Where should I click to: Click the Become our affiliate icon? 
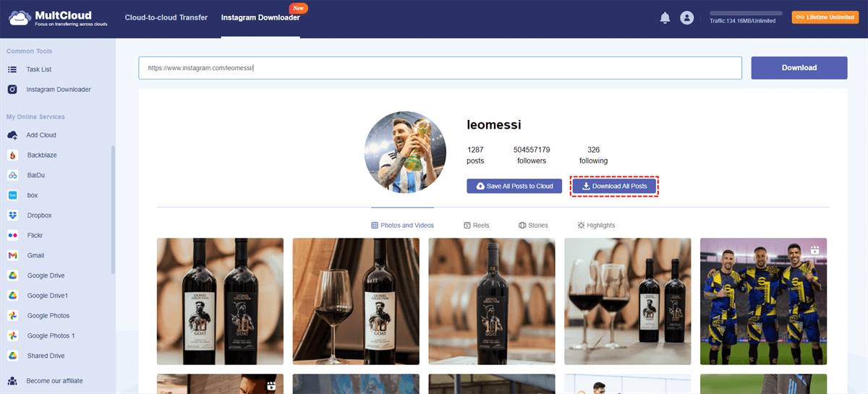coord(12,381)
